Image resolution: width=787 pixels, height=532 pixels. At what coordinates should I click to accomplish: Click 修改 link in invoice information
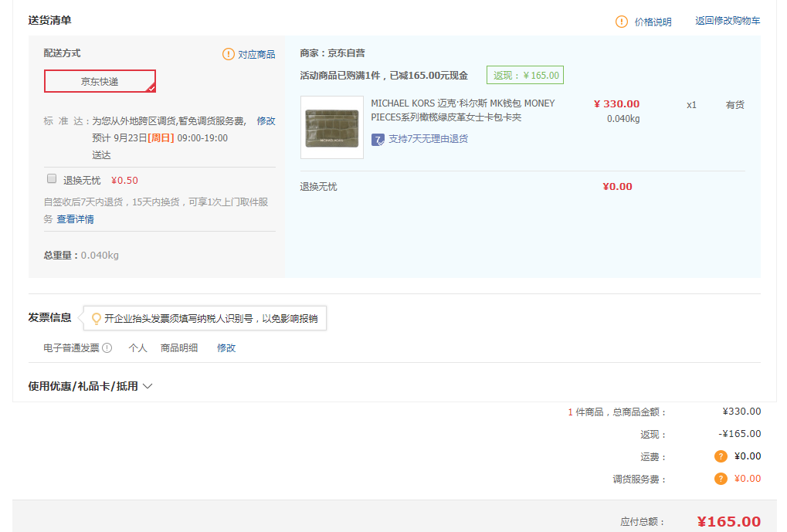226,348
